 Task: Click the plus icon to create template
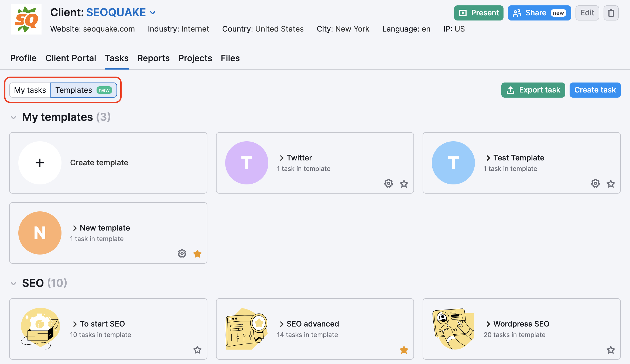tap(40, 163)
